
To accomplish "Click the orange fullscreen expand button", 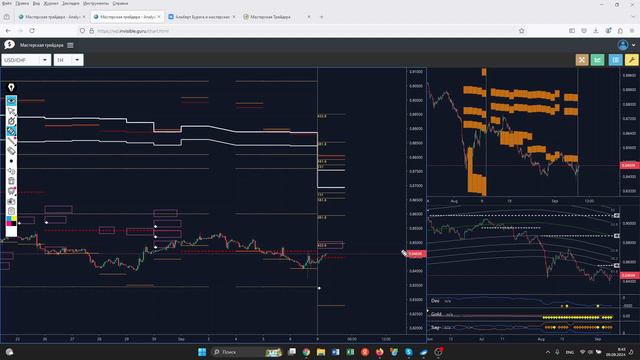I will pyautogui.click(x=582, y=60).
